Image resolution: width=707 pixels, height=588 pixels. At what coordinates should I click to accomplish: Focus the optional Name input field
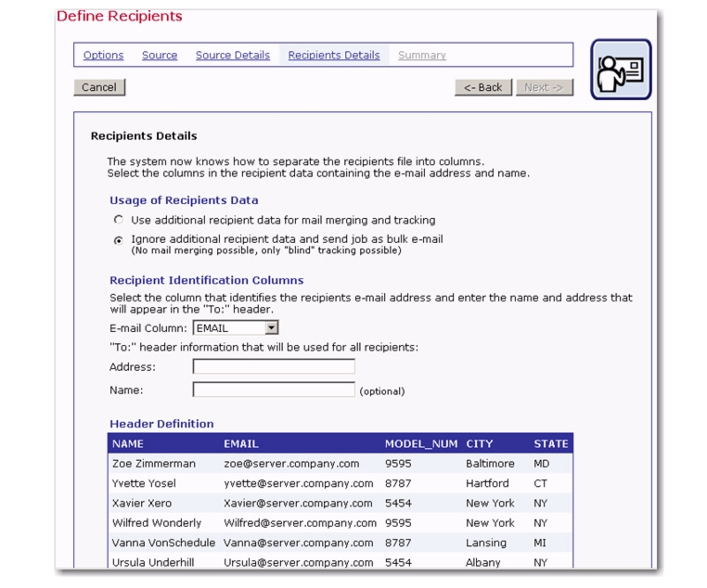[274, 390]
